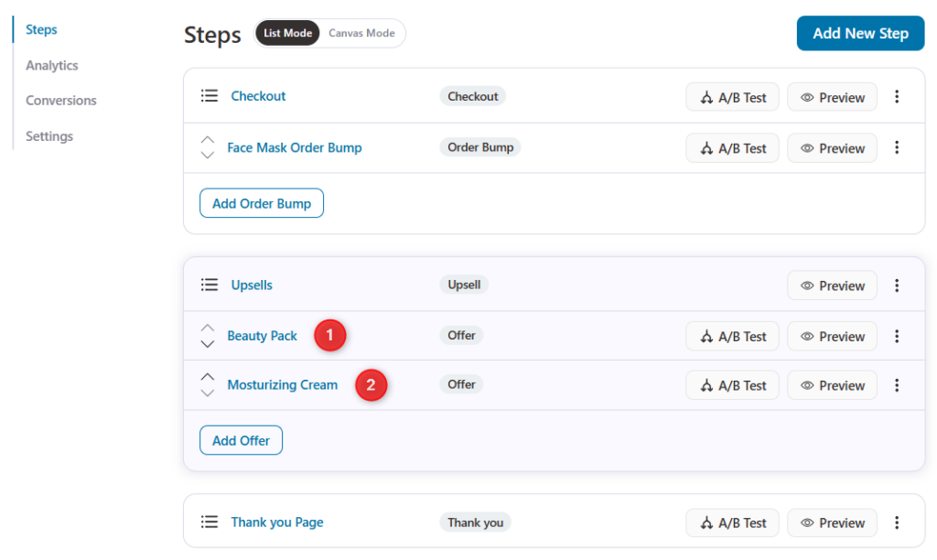The image size is (937, 560).
Task: Move Mosturizing Cream down with the down arrow
Action: coord(208,393)
